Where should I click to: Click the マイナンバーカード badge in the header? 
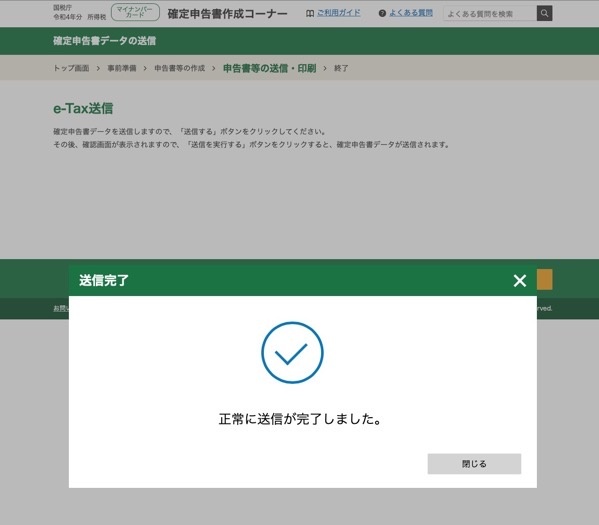pyautogui.click(x=135, y=12)
